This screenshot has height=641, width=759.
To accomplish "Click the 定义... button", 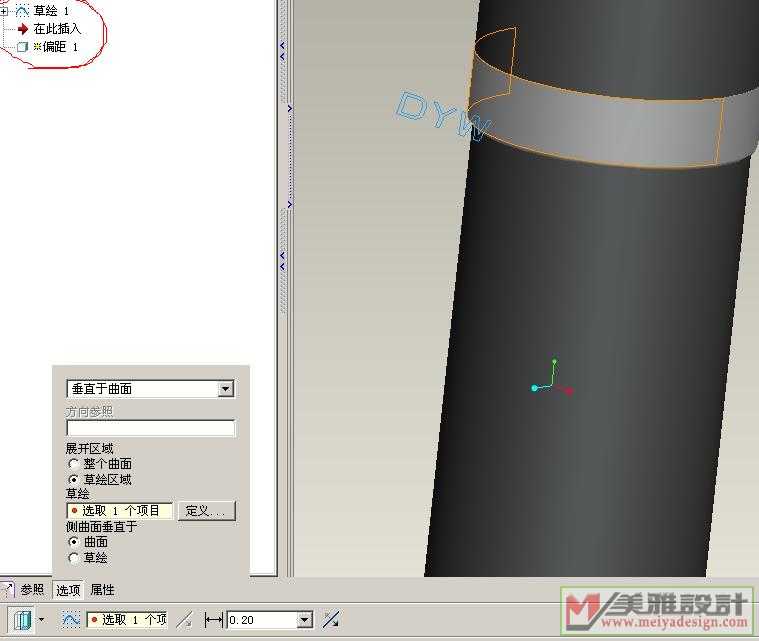I will click(206, 511).
